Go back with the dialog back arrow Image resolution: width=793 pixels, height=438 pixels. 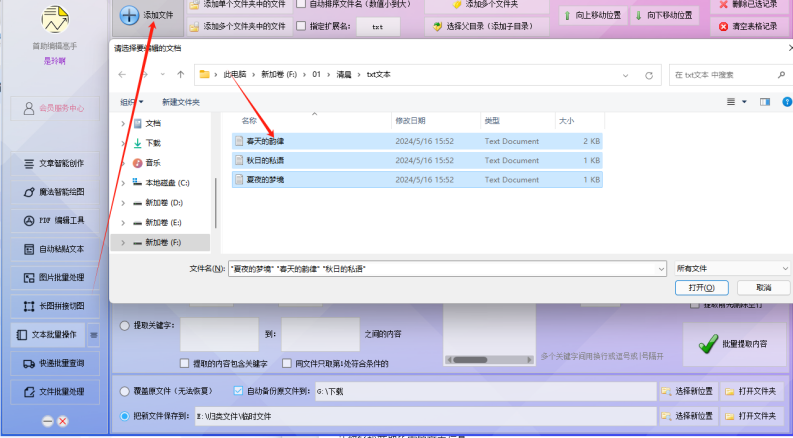tap(122, 75)
